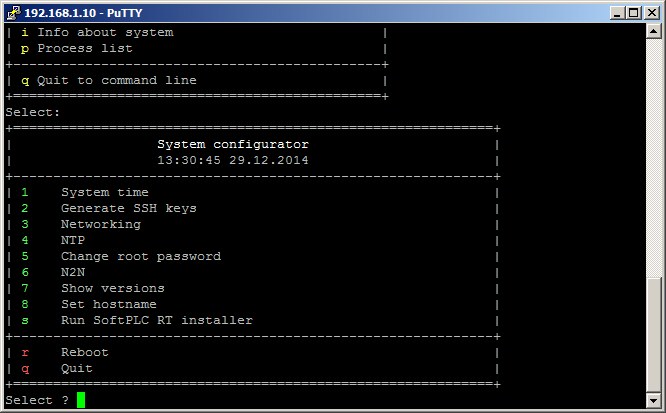Click Run SoftPLC RT installer entry
Viewport: 666px width, 413px height.
pyautogui.click(x=156, y=320)
